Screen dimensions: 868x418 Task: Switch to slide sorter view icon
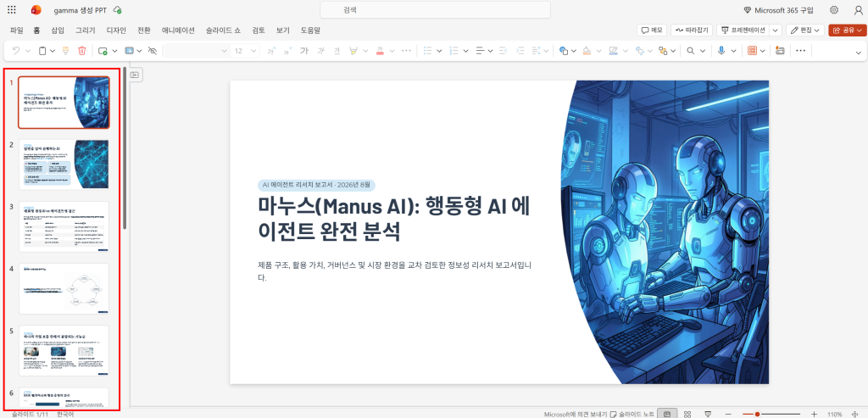(x=687, y=414)
